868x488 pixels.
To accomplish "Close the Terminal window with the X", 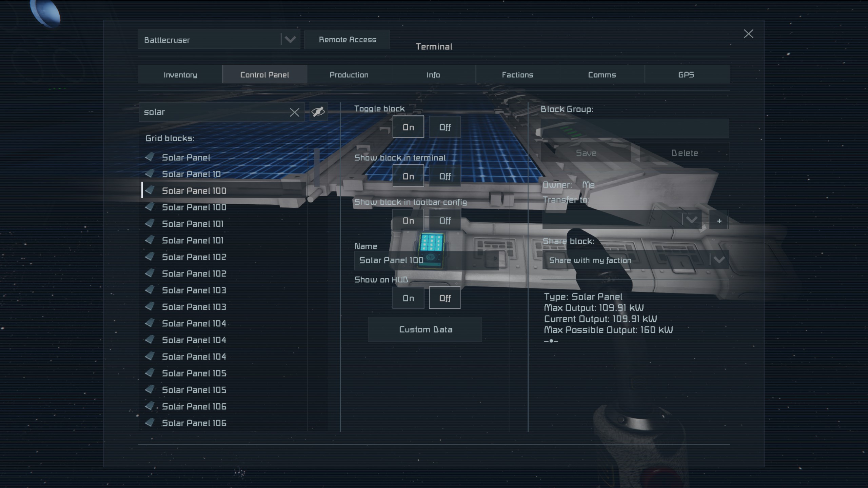I will point(748,34).
